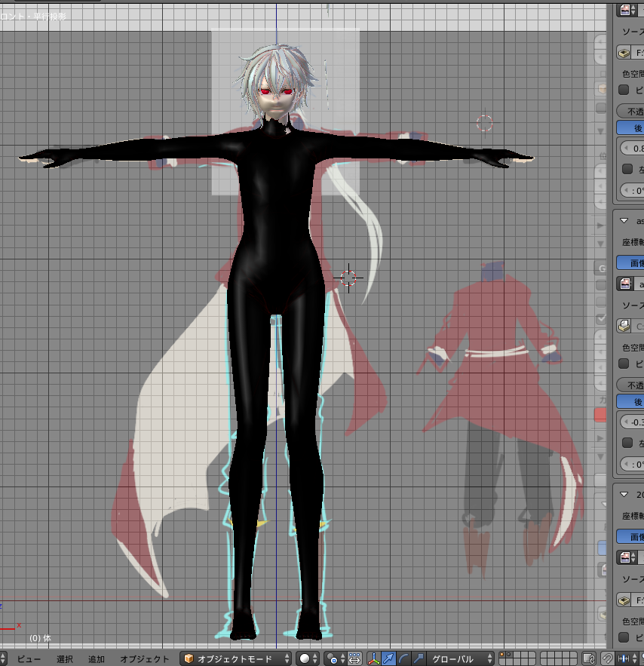Toggle the 3D manipulator axis widget icon

(x=373, y=656)
